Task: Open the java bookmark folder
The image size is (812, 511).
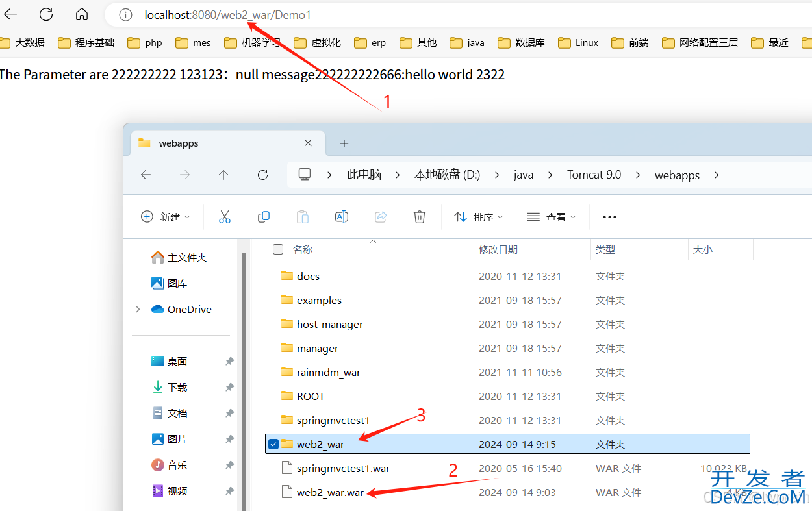Action: 467,43
